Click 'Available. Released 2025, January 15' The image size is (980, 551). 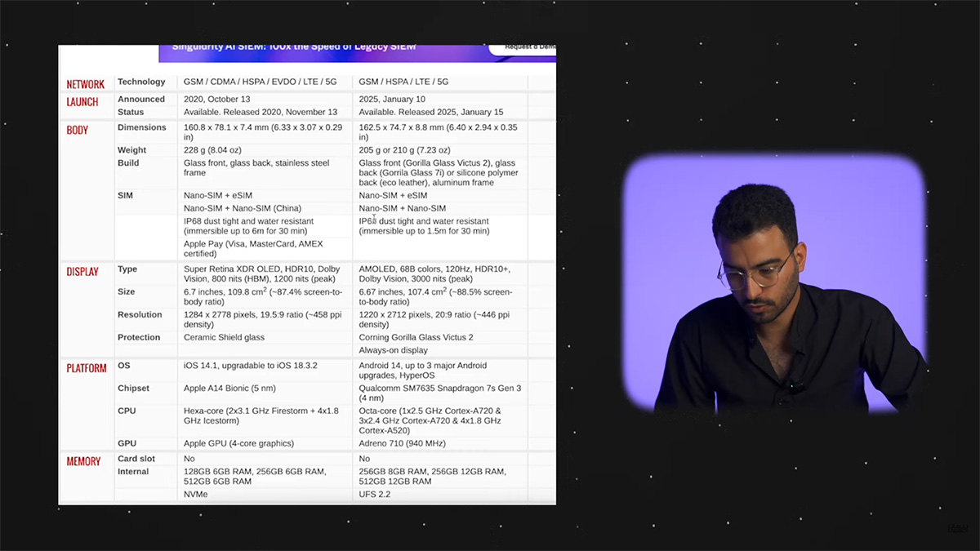coord(431,112)
